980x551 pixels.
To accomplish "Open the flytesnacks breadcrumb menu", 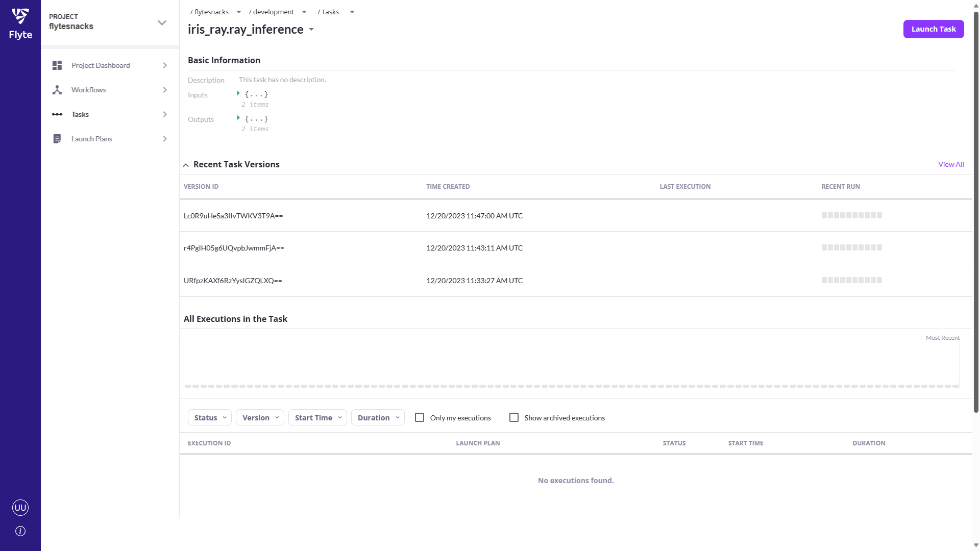I will pyautogui.click(x=238, y=12).
